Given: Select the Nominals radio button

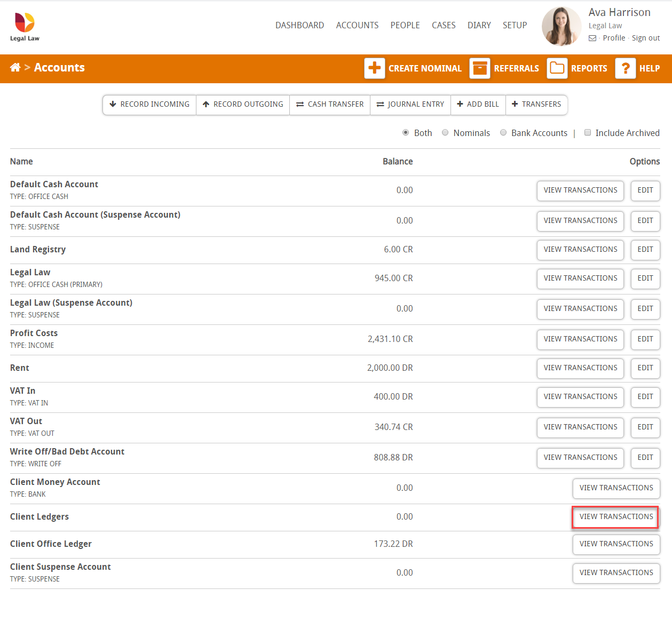Looking at the screenshot, I should click(445, 132).
